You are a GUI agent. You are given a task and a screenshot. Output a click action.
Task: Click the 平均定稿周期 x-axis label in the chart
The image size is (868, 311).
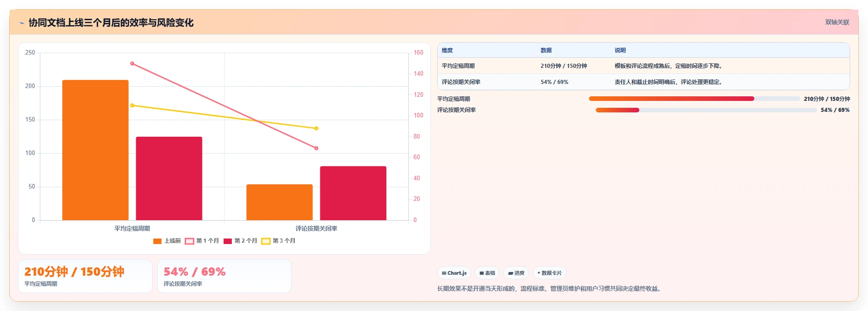[x=132, y=228]
